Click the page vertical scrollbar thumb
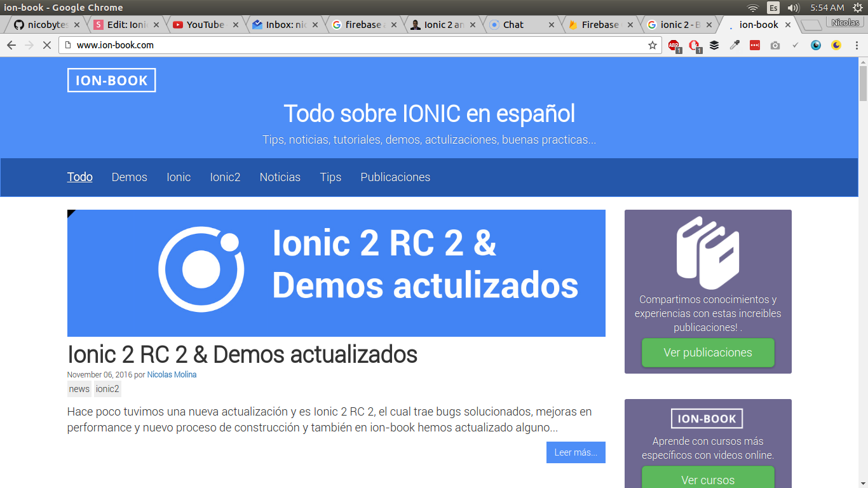Screen dimensions: 868x488 (x=863, y=83)
